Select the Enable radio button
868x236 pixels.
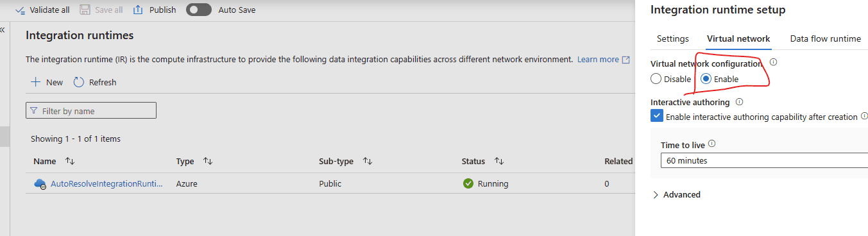pyautogui.click(x=706, y=79)
